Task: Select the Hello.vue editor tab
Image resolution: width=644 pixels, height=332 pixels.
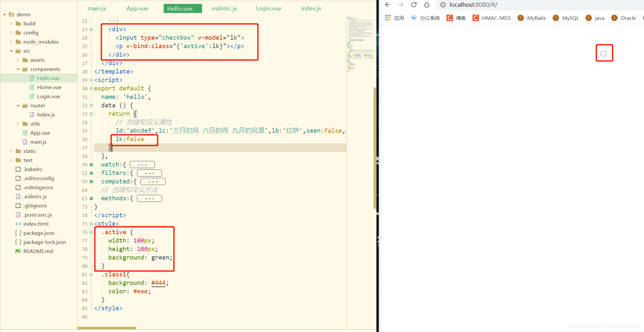Action: [183, 8]
